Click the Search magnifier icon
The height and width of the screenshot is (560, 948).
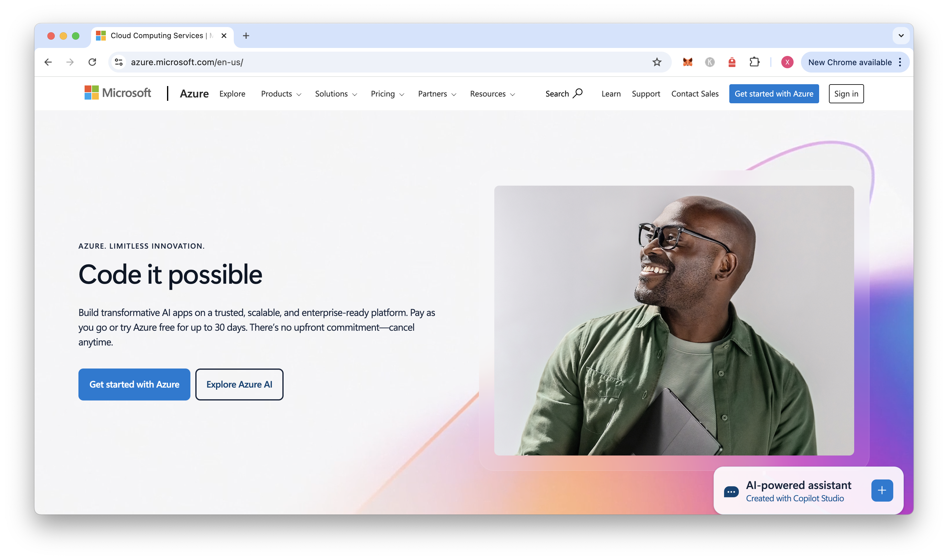click(578, 93)
